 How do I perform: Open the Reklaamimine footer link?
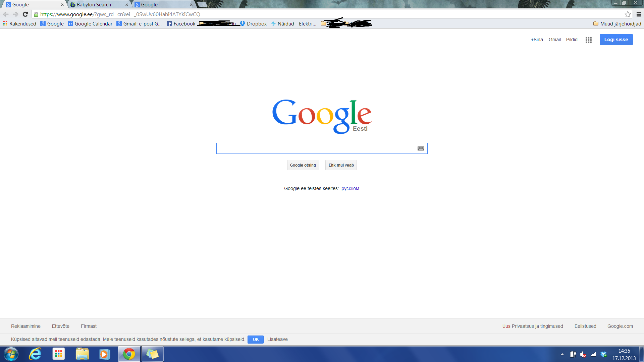(x=26, y=326)
